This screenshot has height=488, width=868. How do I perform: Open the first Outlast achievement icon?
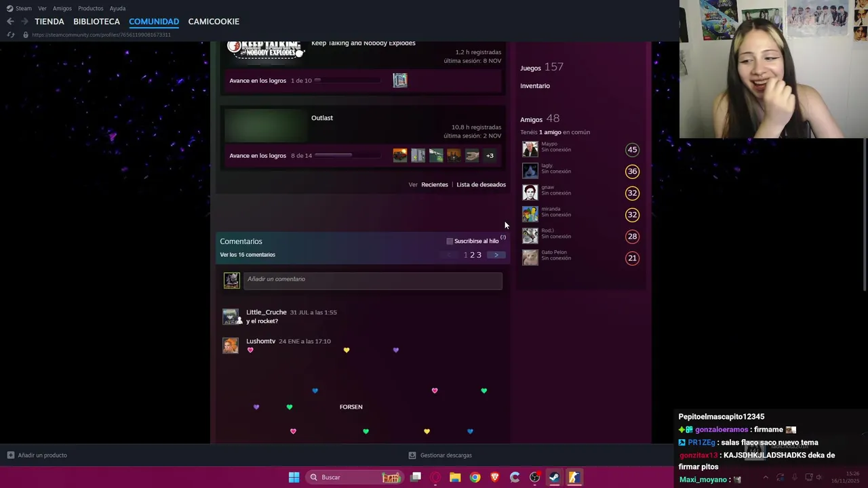[x=400, y=156]
